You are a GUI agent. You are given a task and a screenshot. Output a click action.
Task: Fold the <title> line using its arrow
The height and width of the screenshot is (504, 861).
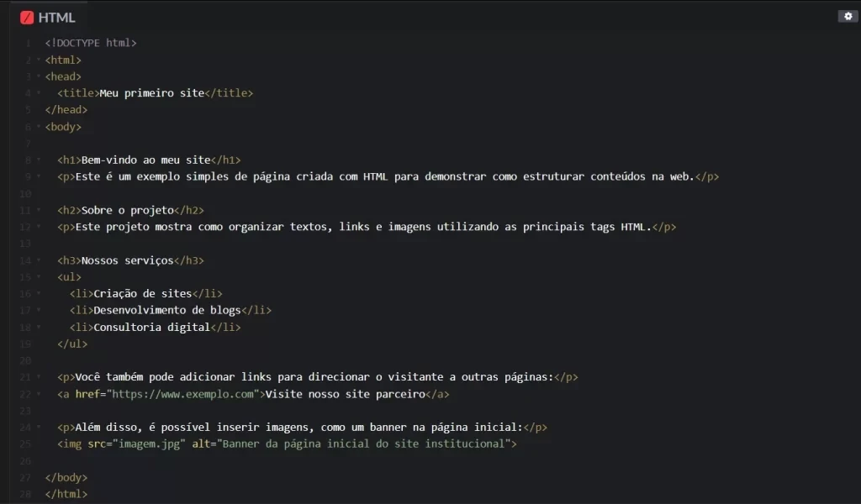pos(38,94)
